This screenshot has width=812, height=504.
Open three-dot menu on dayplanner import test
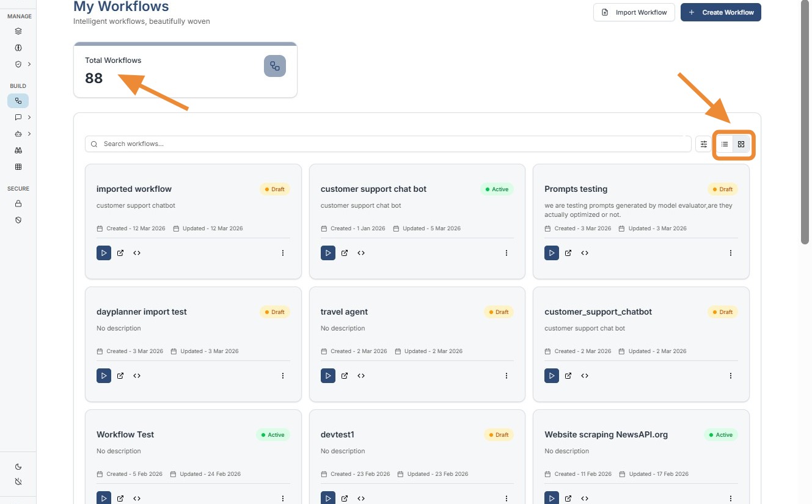[283, 376]
